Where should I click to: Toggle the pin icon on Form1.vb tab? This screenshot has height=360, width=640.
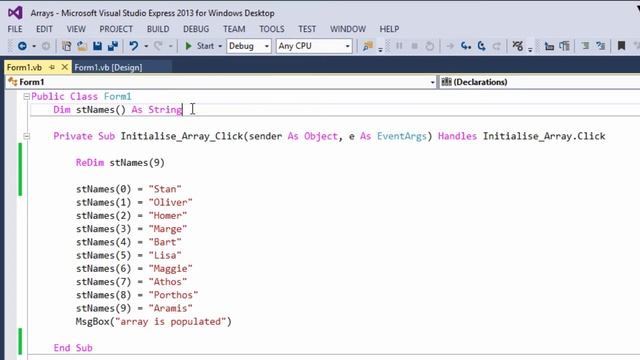[52, 67]
